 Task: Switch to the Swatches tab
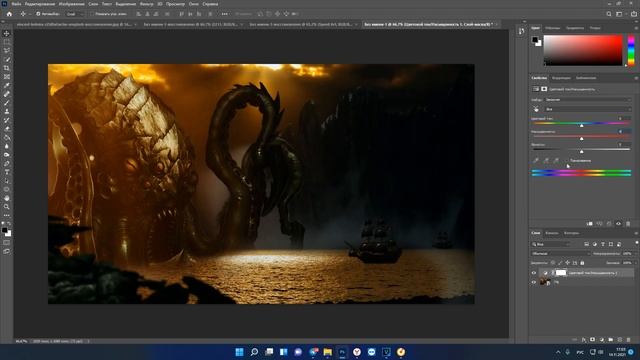click(553, 28)
